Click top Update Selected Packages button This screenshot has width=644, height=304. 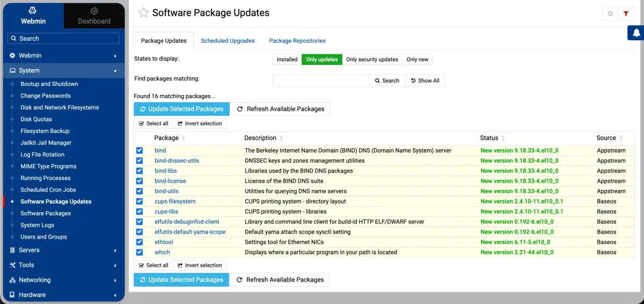click(182, 109)
